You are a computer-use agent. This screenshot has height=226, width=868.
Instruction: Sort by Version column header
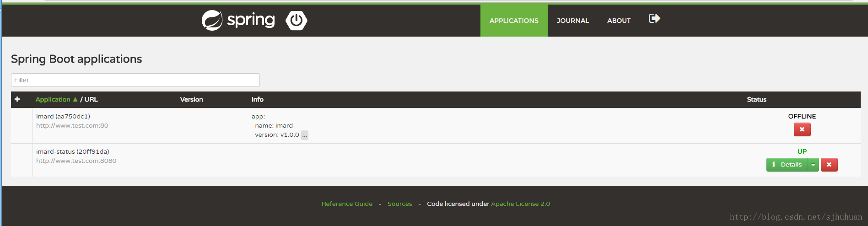coord(191,99)
